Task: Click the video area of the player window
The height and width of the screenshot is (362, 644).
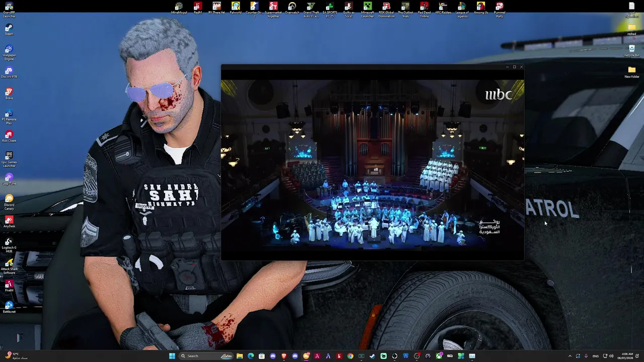Action: (372, 166)
